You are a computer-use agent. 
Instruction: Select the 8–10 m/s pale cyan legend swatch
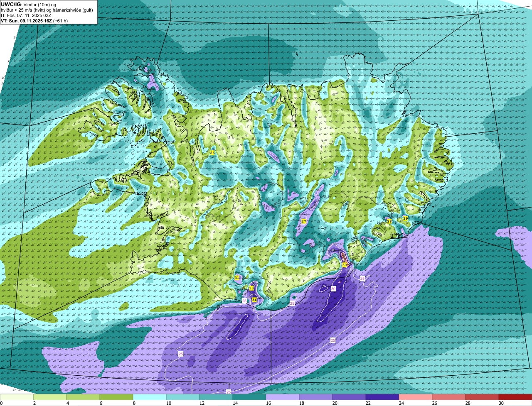coord(150,397)
